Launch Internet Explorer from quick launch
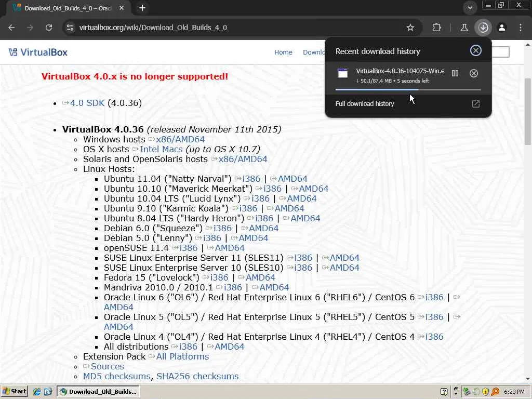This screenshot has height=399, width=532. click(37, 392)
